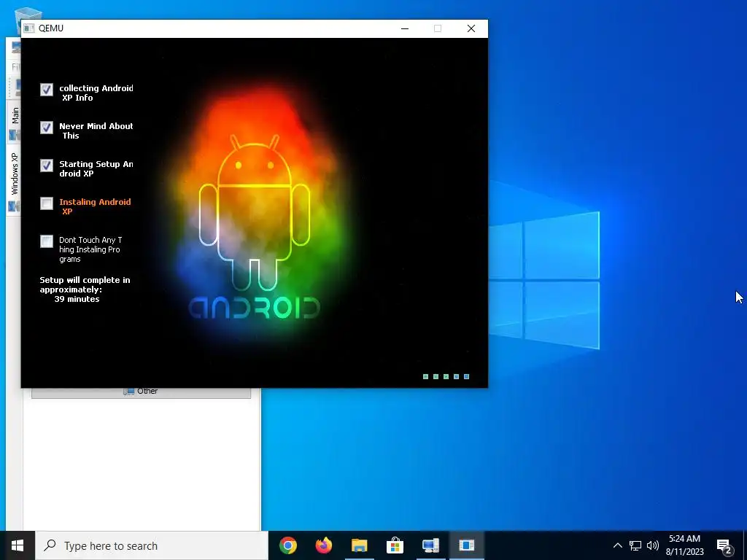Click the QEMU title bar icon
This screenshot has width=747, height=560.
tap(29, 28)
